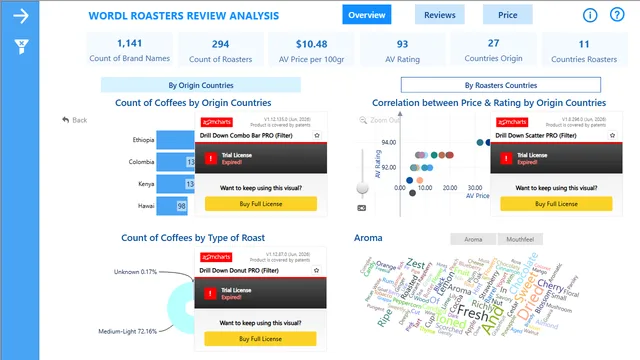Click the word Chocolate in word cloud
Screen dimensions: 640x360
(524, 273)
